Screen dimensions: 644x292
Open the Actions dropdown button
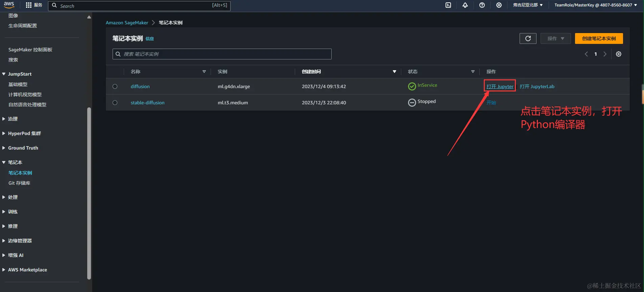(556, 38)
